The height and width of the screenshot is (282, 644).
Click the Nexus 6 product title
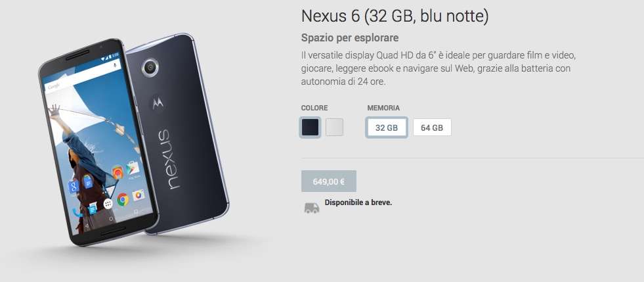pos(395,16)
